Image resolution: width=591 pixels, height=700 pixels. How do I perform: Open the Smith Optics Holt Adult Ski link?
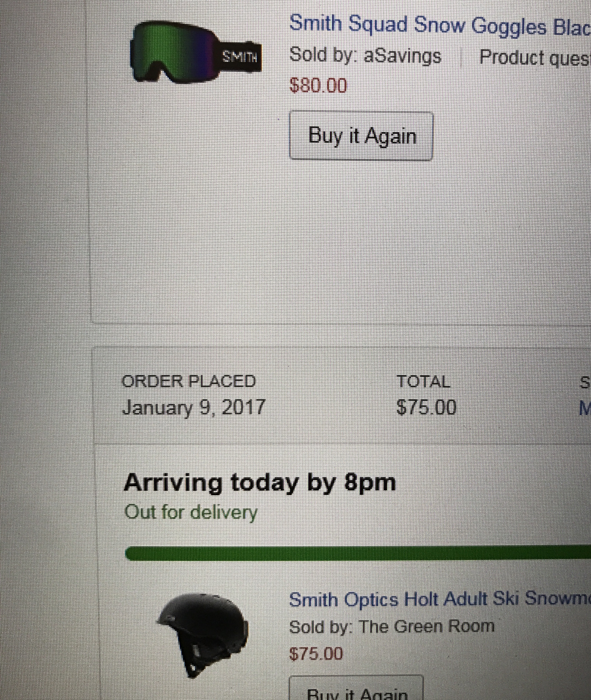pos(439,599)
